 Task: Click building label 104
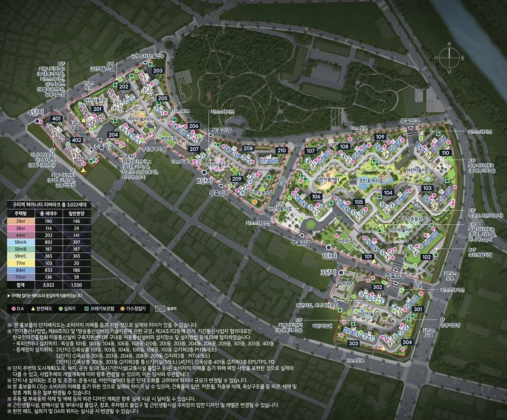point(388,193)
